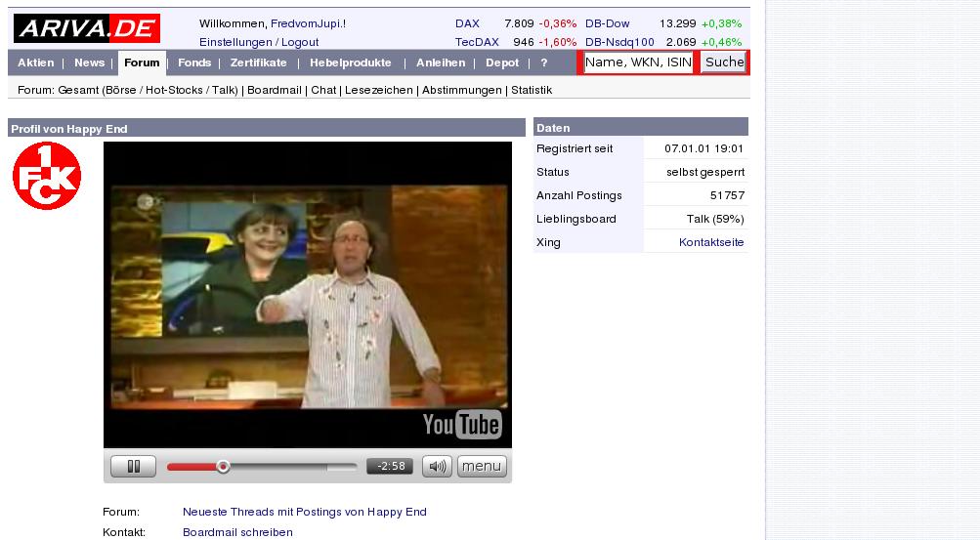Open Gesamt forum link
The image size is (980, 540).
[78, 90]
